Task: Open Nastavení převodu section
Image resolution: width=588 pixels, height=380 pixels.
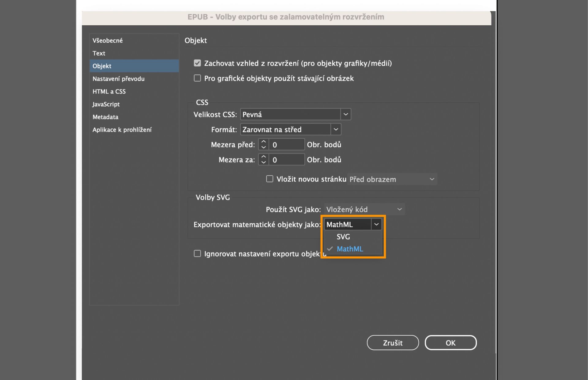Action: click(118, 79)
